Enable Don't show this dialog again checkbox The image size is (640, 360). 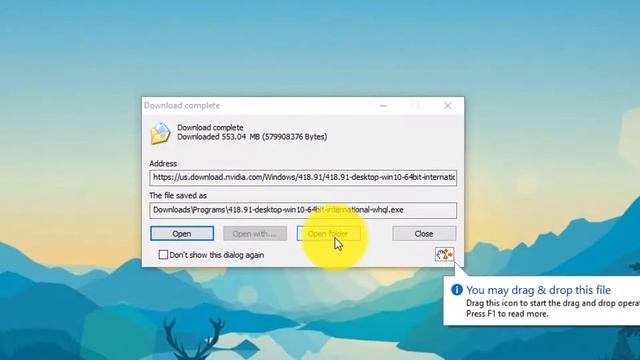click(163, 255)
